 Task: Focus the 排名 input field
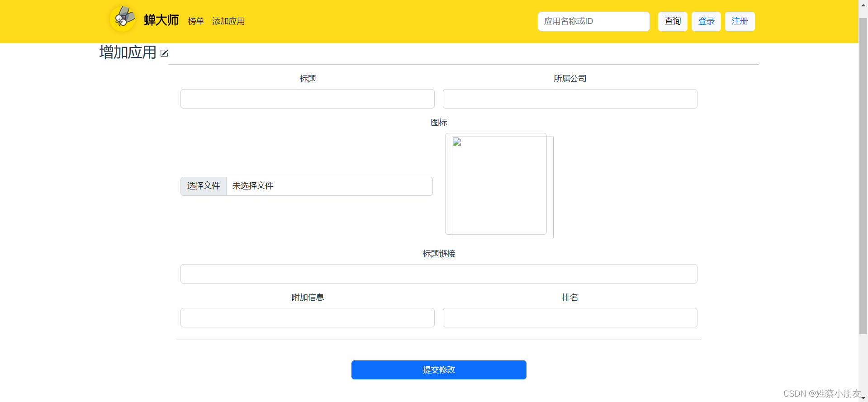tap(570, 317)
